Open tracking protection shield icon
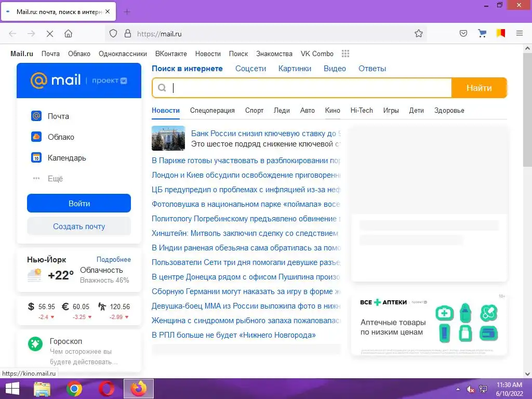Viewport: 532px width, 399px height. click(x=113, y=34)
